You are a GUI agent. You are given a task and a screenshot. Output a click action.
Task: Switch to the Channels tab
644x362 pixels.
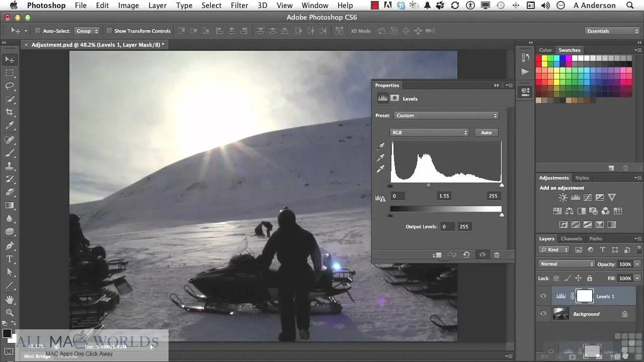pos(572,238)
